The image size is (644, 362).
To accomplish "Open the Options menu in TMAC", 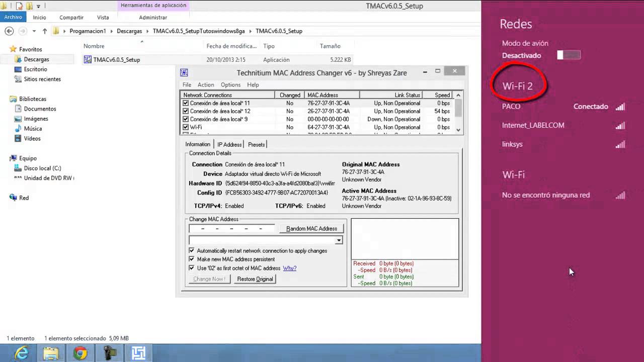I will point(231,85).
